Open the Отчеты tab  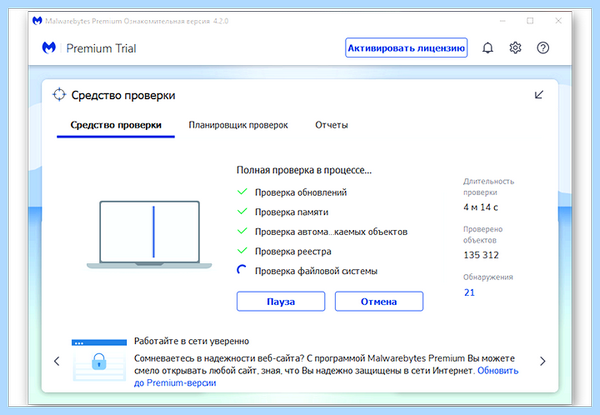pos(331,125)
